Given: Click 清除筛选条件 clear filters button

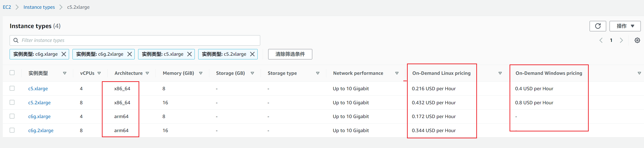Looking at the screenshot, I should [x=290, y=54].
